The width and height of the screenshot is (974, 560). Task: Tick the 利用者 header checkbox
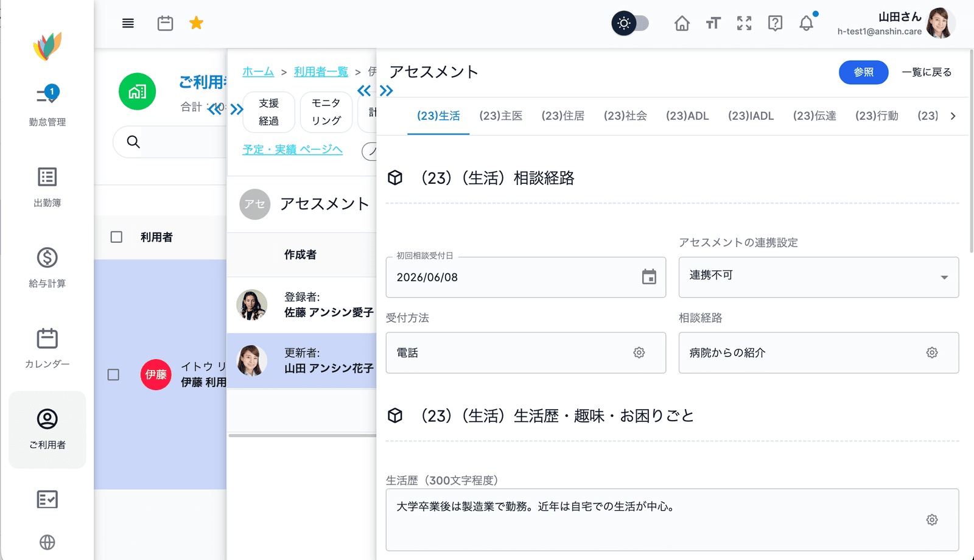click(x=116, y=237)
